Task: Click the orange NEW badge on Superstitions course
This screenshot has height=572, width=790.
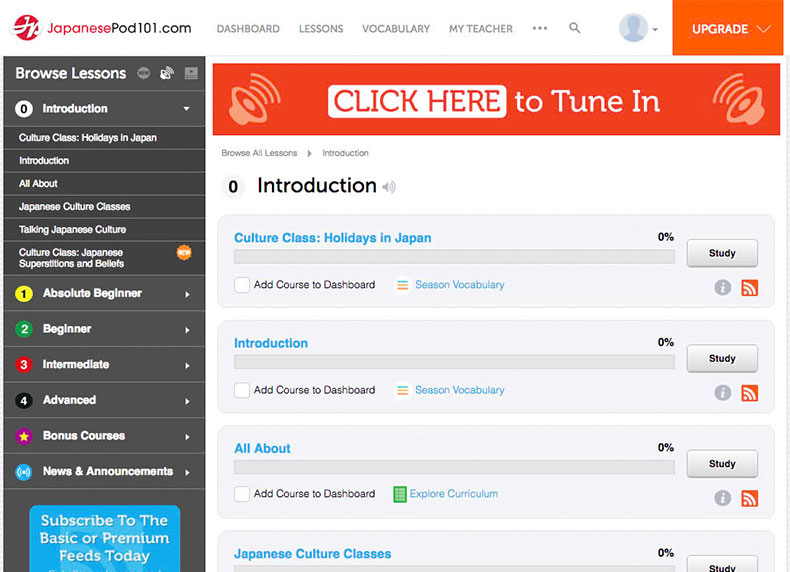Action: point(184,252)
